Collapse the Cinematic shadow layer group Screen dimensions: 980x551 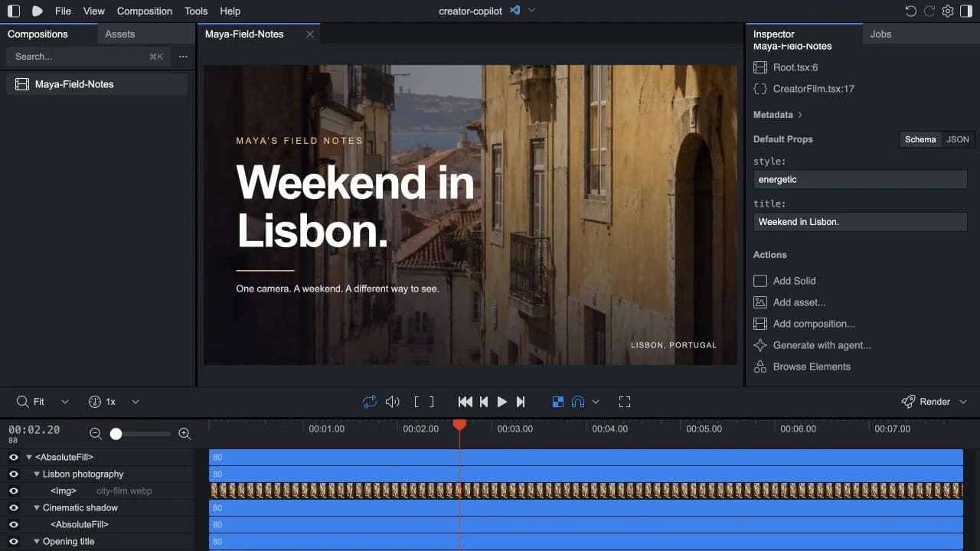(x=37, y=508)
